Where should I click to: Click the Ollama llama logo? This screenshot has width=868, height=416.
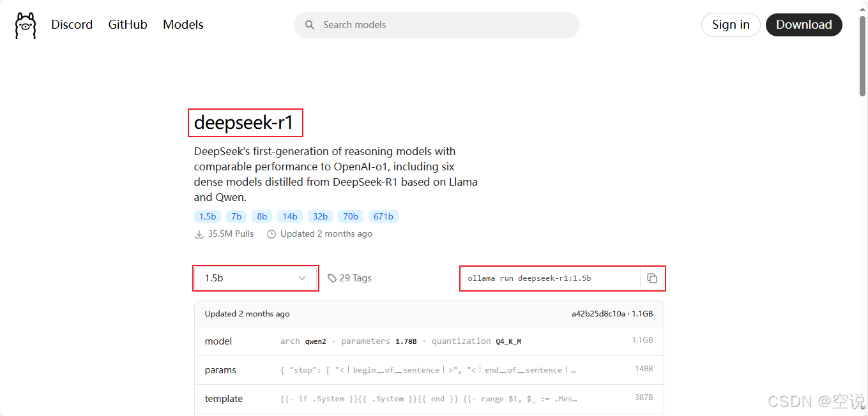(26, 26)
